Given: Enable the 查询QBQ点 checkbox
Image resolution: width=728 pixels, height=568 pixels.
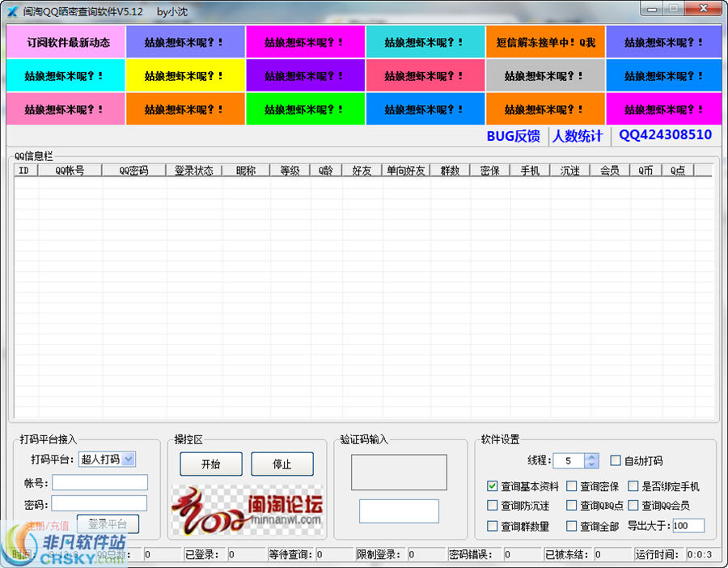Looking at the screenshot, I should (572, 505).
